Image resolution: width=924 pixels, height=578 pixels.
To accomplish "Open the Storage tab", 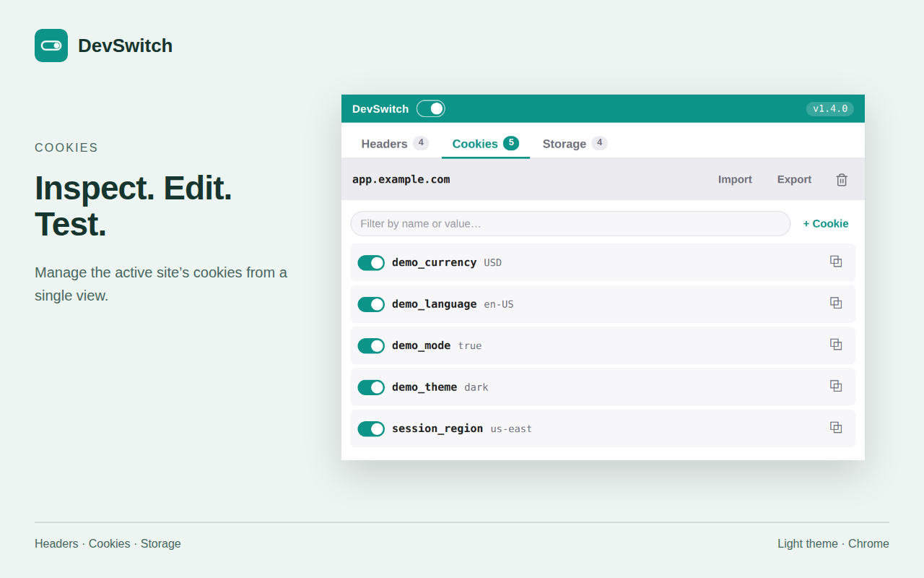I will (x=575, y=143).
